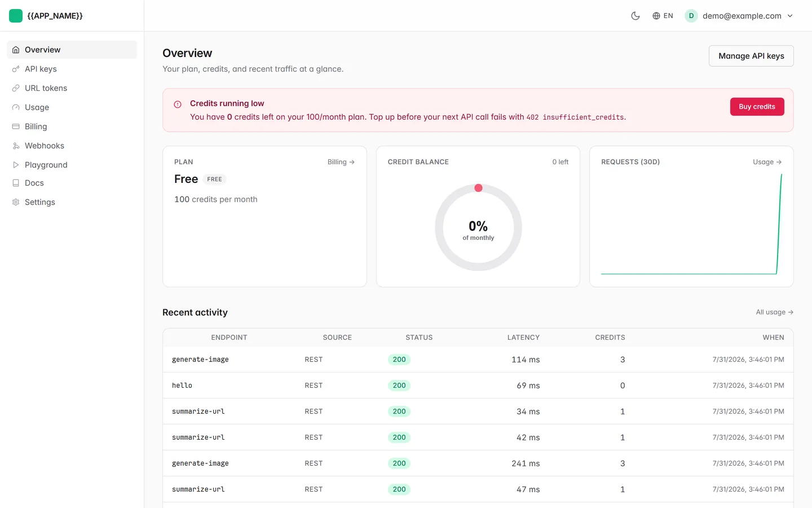Follow the Billing link in Plan card
This screenshot has width=812, height=508.
[341, 162]
